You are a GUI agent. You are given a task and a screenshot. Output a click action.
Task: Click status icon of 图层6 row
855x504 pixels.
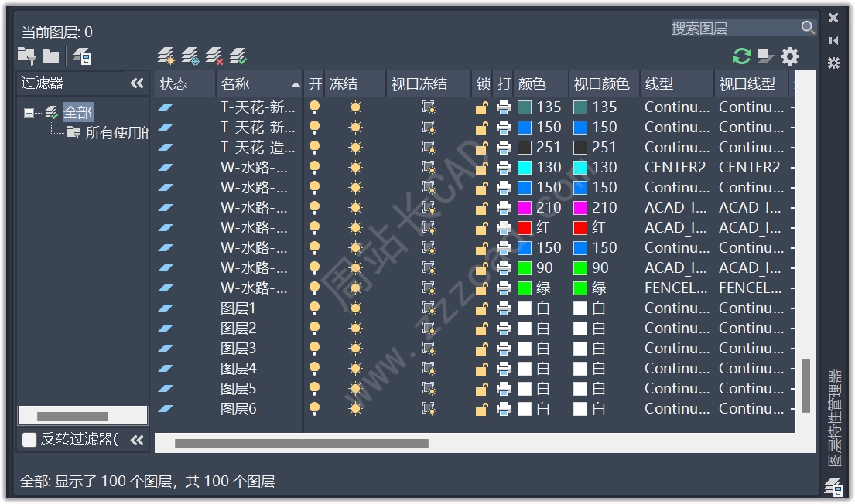pyautogui.click(x=166, y=409)
